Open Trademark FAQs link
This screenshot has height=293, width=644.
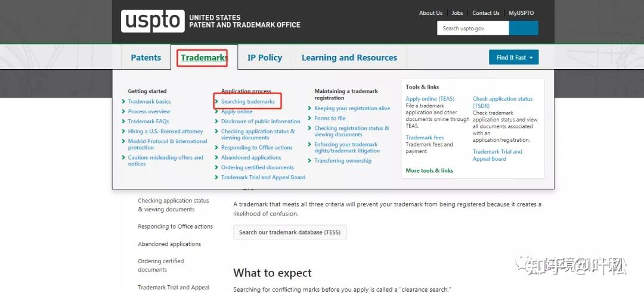point(148,121)
